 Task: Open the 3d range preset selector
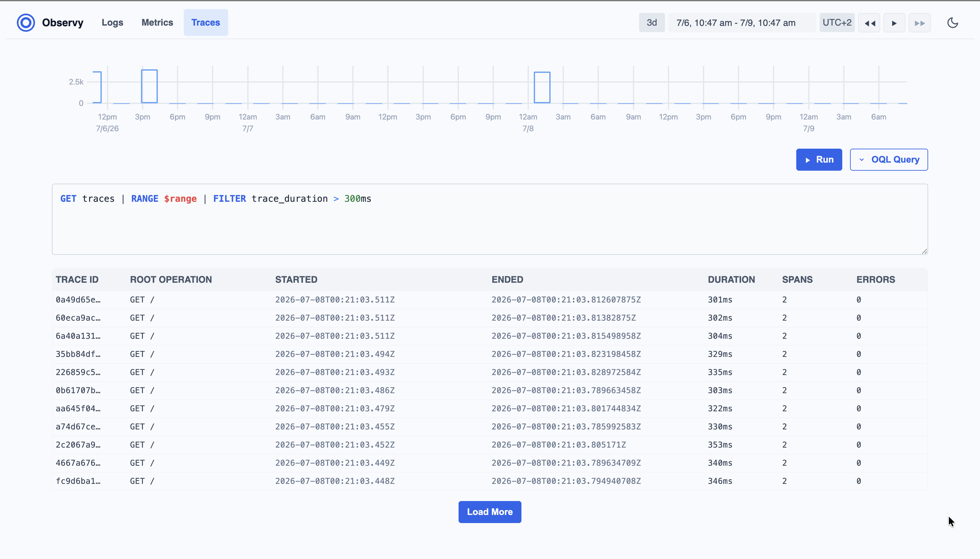pyautogui.click(x=652, y=23)
